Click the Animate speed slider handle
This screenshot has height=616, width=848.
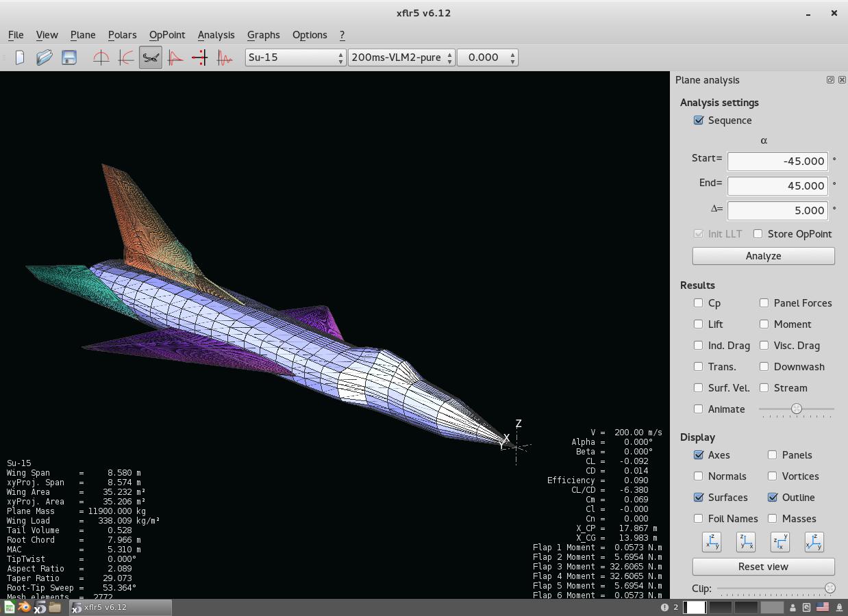tap(796, 409)
